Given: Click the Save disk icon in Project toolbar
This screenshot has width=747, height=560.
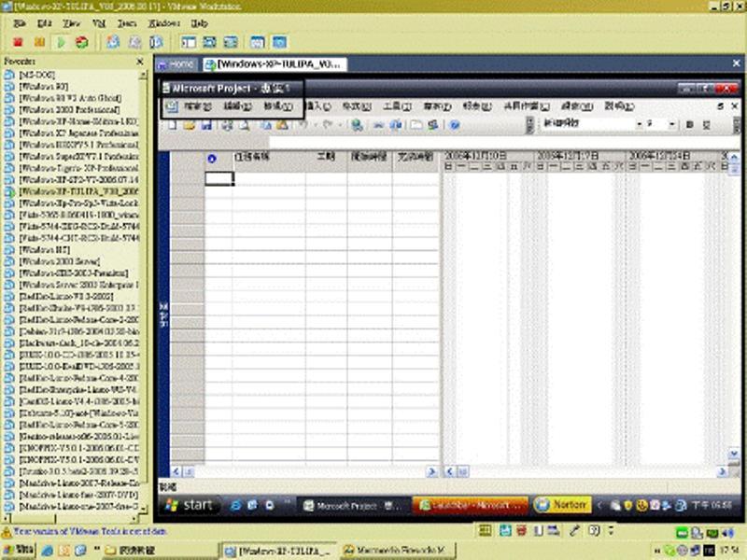Looking at the screenshot, I should [x=206, y=125].
